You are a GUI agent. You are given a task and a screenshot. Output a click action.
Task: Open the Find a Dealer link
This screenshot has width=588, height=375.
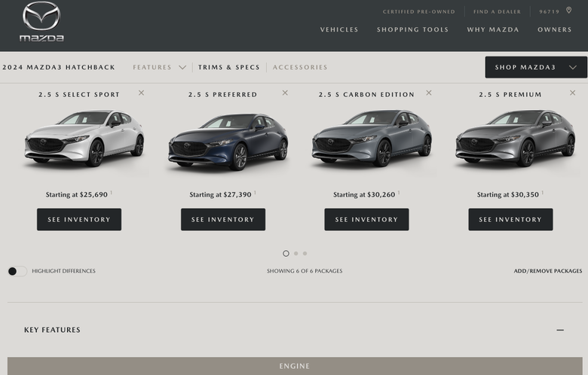click(497, 11)
